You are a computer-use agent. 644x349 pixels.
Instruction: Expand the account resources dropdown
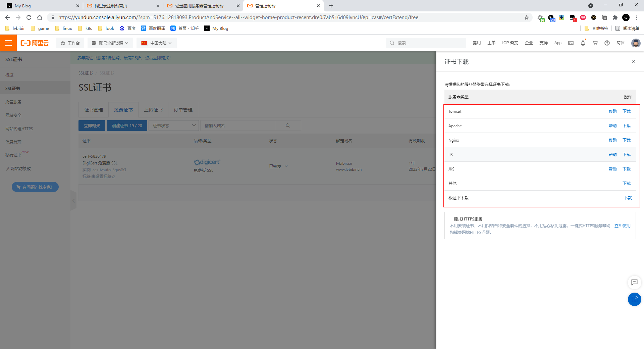tap(110, 43)
